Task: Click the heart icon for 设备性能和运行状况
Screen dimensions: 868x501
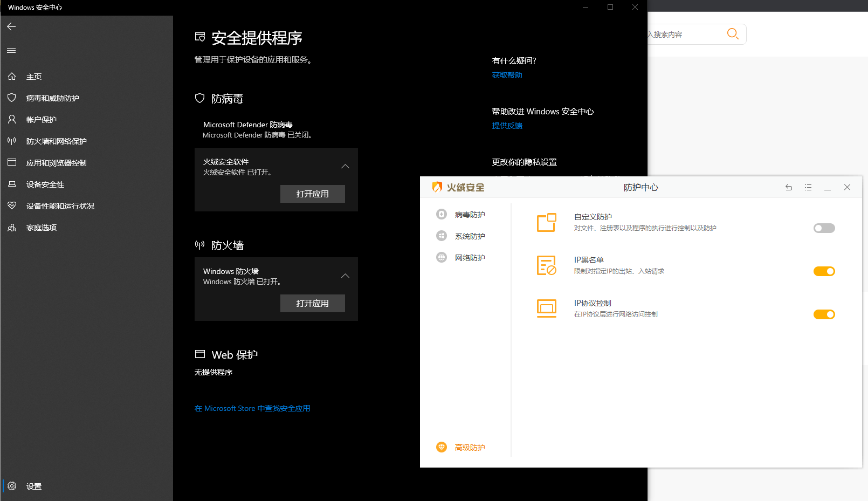Action: (12, 205)
